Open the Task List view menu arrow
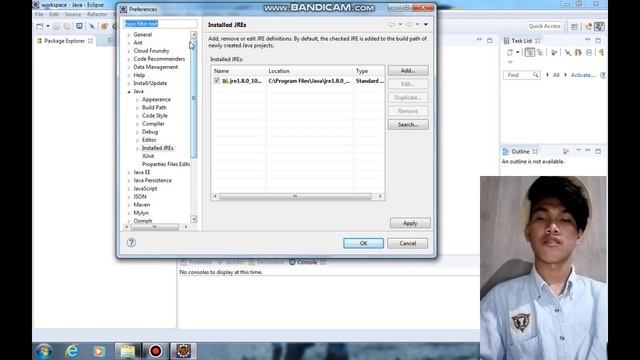 (x=510, y=62)
